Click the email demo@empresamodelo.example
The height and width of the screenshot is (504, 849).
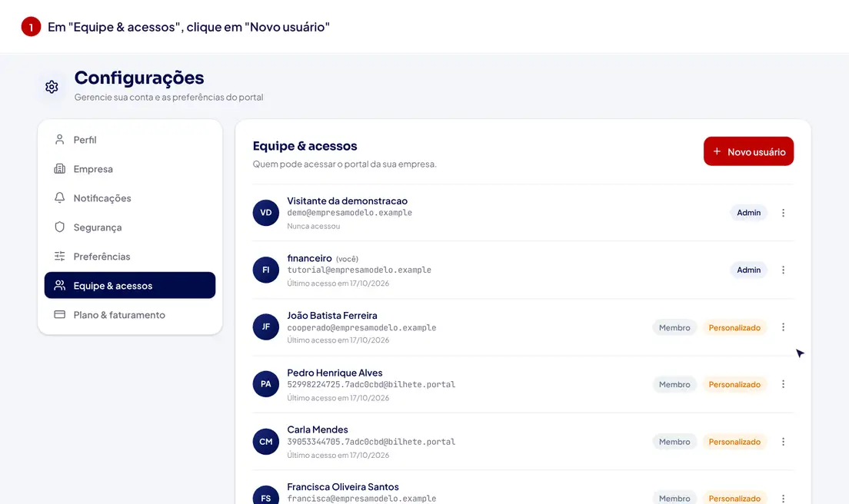pos(350,213)
